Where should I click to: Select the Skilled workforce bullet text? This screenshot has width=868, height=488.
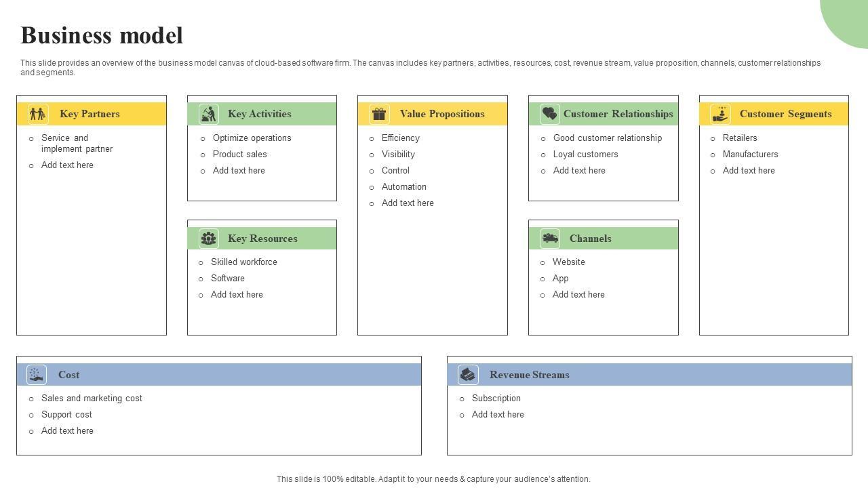pyautogui.click(x=243, y=262)
